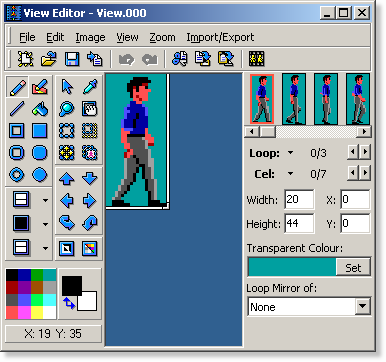Click the shift image down arrow
Viewport: 386px width, 362px height.
tap(90, 179)
